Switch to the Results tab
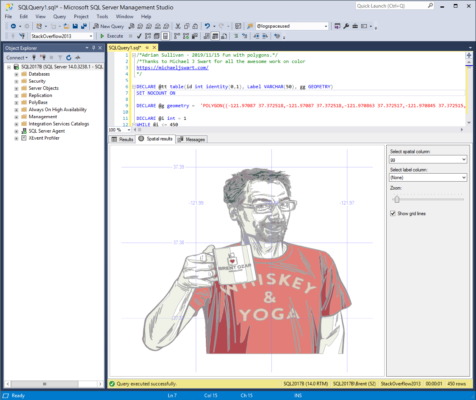 tap(122, 139)
